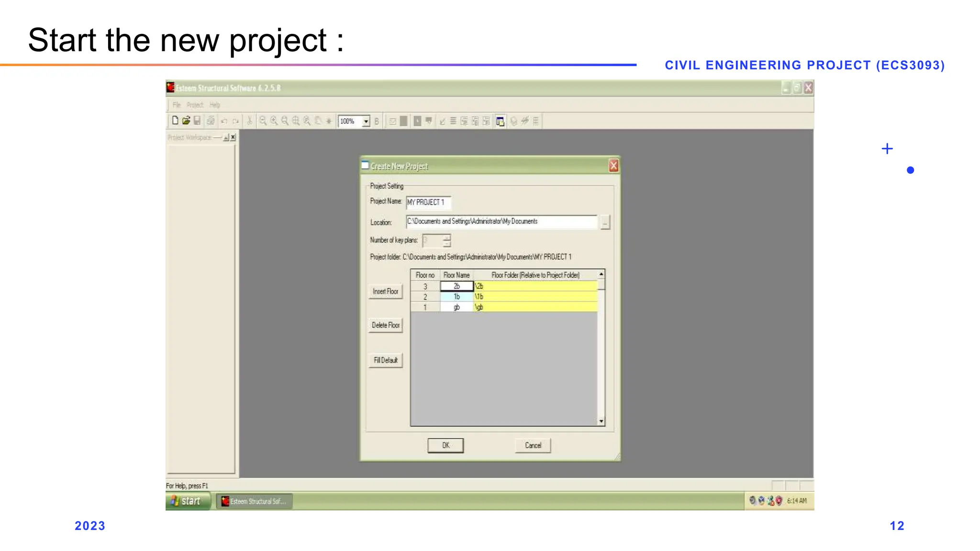Click the Save disk icon in toolbar
The width and height of the screenshot is (980, 551).
click(x=197, y=121)
